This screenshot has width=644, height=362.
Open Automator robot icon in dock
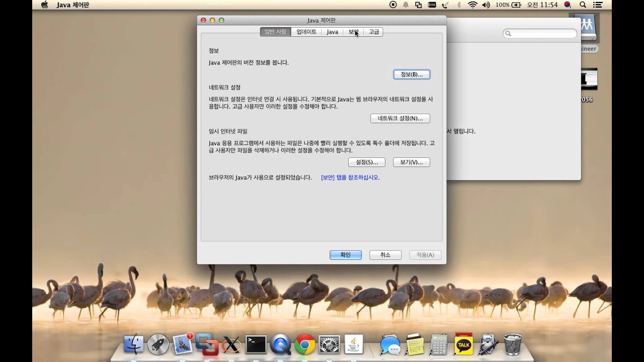point(488,344)
